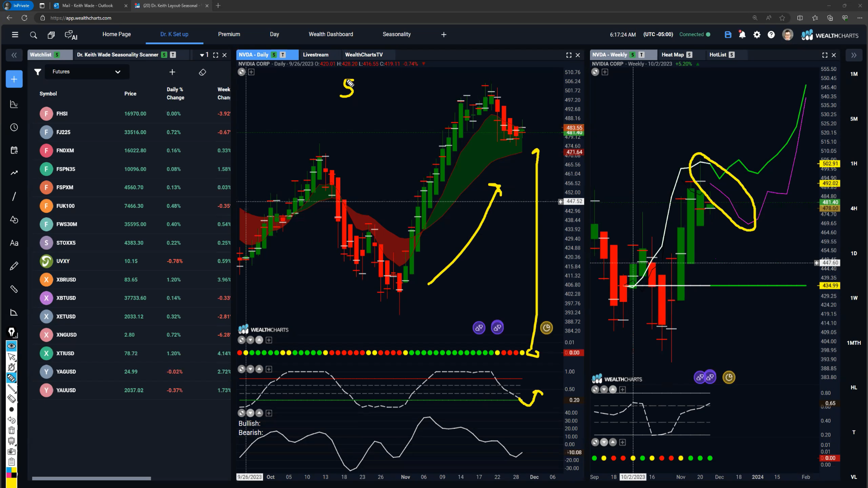Collapse left panel with double chevron
The width and height of the screenshot is (868, 488).
click(14, 55)
